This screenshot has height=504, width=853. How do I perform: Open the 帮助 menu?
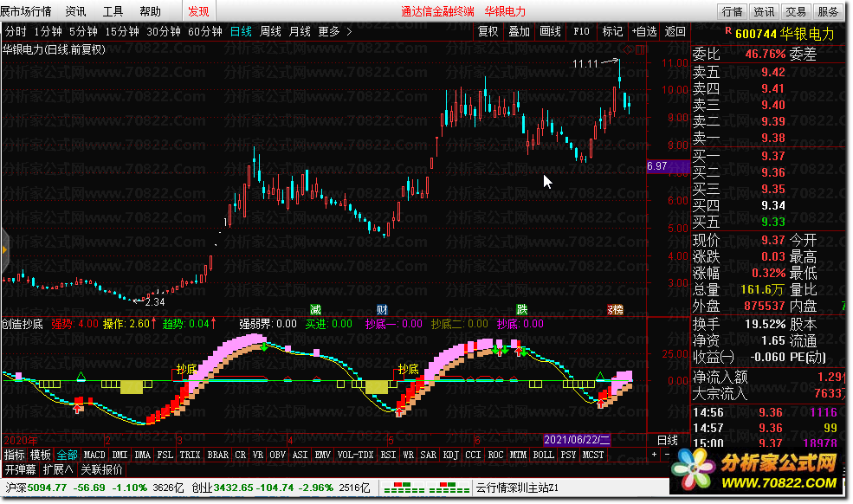pyautogui.click(x=150, y=11)
